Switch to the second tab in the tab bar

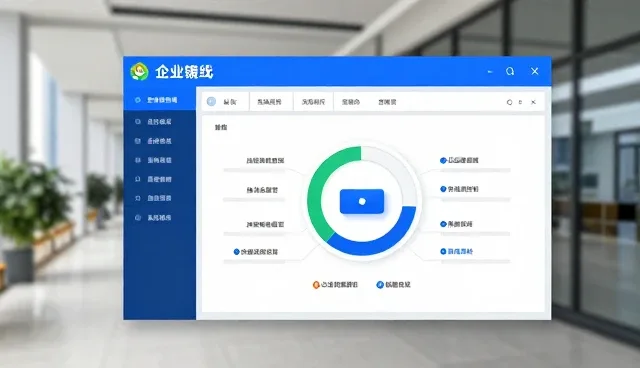(269, 102)
